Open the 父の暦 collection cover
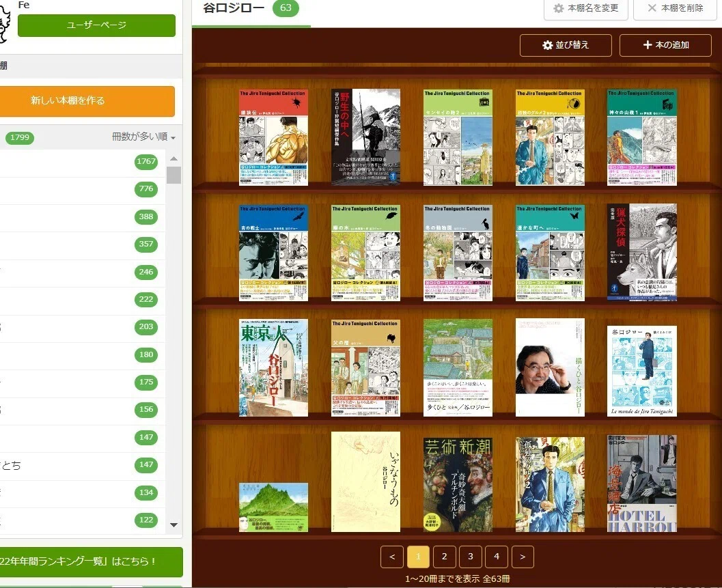The image size is (722, 588). [x=365, y=368]
